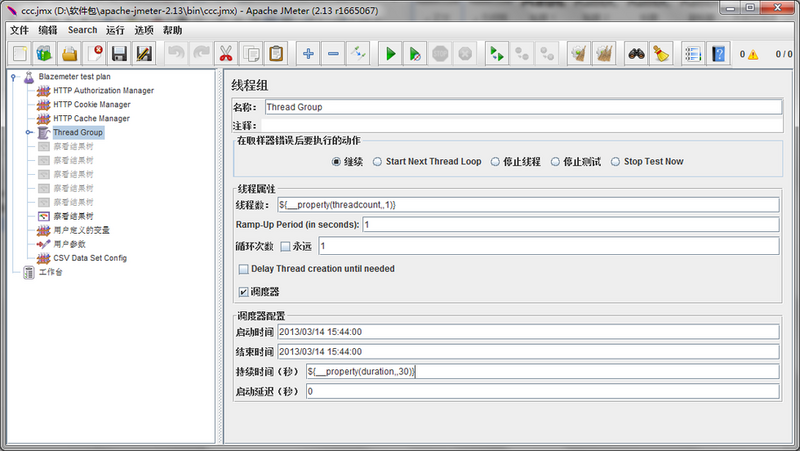The height and width of the screenshot is (451, 800).
Task: Click the 启动延迟 startup delay field
Action: 543,391
